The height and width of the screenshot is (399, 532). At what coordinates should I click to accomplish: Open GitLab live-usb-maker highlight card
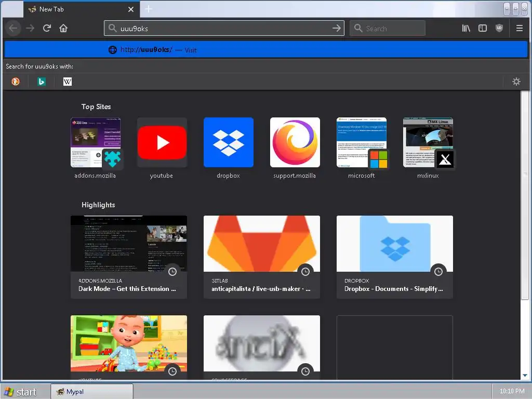coord(262,257)
